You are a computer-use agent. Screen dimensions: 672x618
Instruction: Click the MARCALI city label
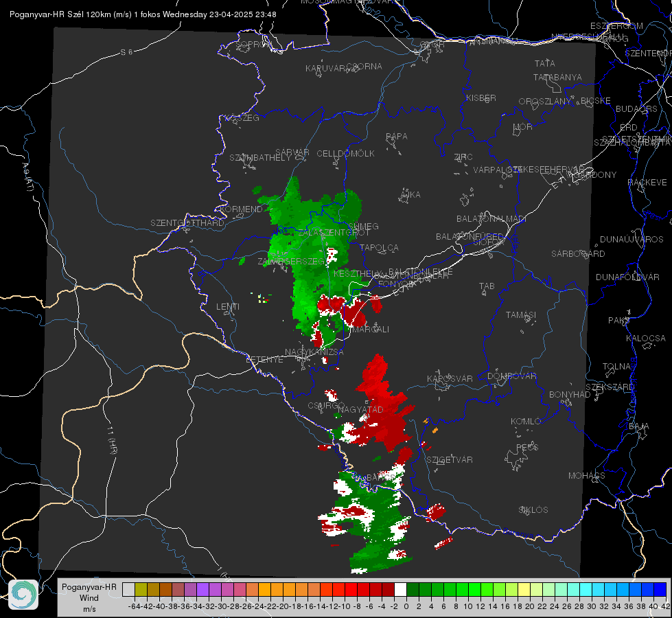pyautogui.click(x=370, y=330)
